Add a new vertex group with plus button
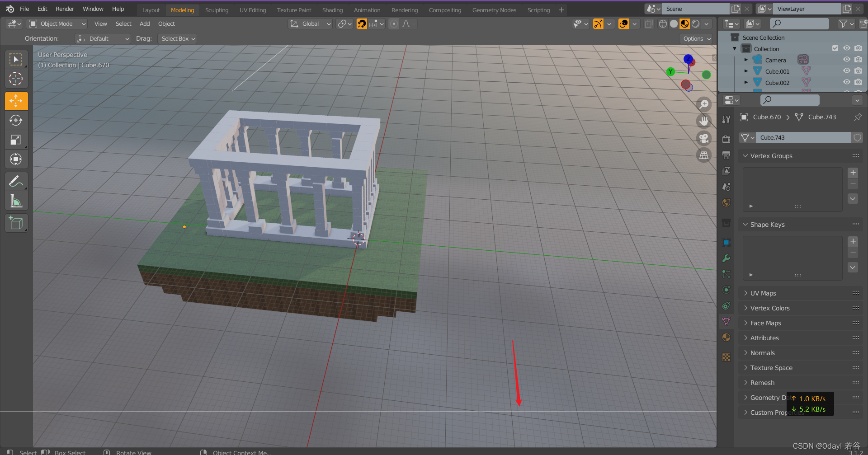The image size is (868, 455). [x=853, y=173]
